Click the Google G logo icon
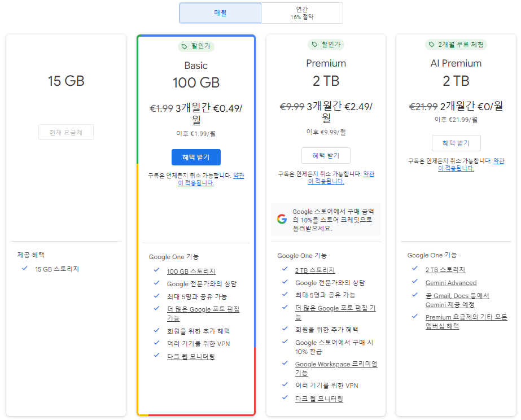Viewport: 521px width, 420px height. click(x=282, y=219)
